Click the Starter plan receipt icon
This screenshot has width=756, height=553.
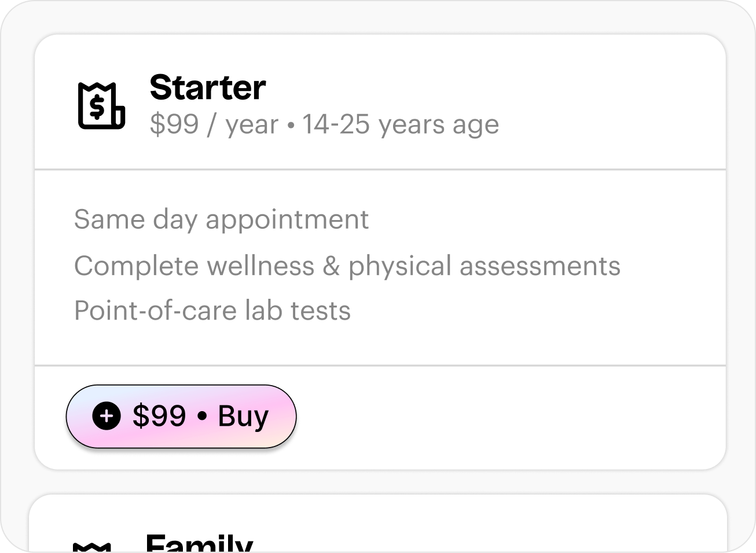101,105
